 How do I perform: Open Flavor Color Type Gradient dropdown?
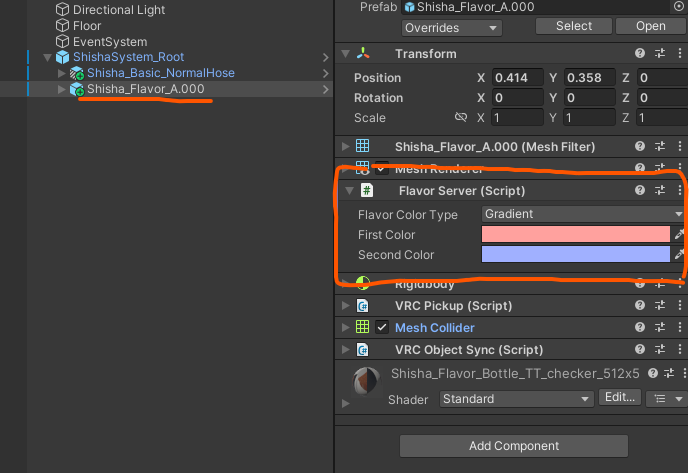584,214
